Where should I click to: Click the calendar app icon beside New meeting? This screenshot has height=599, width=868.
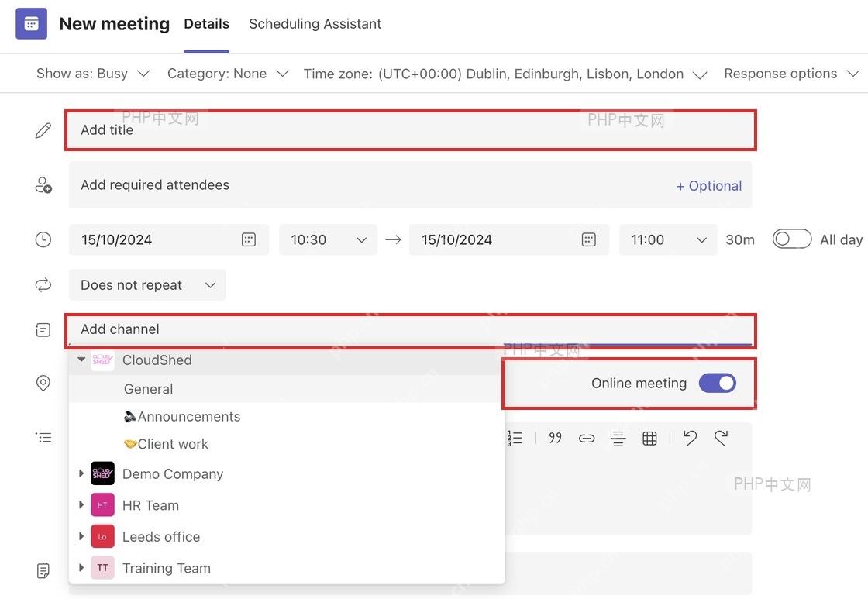click(31, 24)
